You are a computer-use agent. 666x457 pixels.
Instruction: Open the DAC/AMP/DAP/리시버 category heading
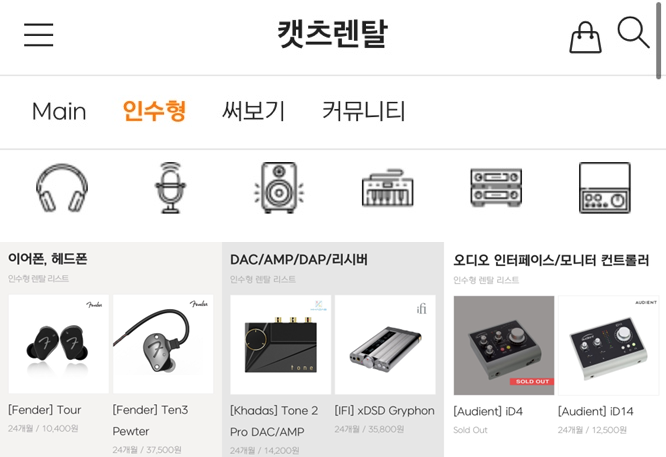tap(299, 260)
